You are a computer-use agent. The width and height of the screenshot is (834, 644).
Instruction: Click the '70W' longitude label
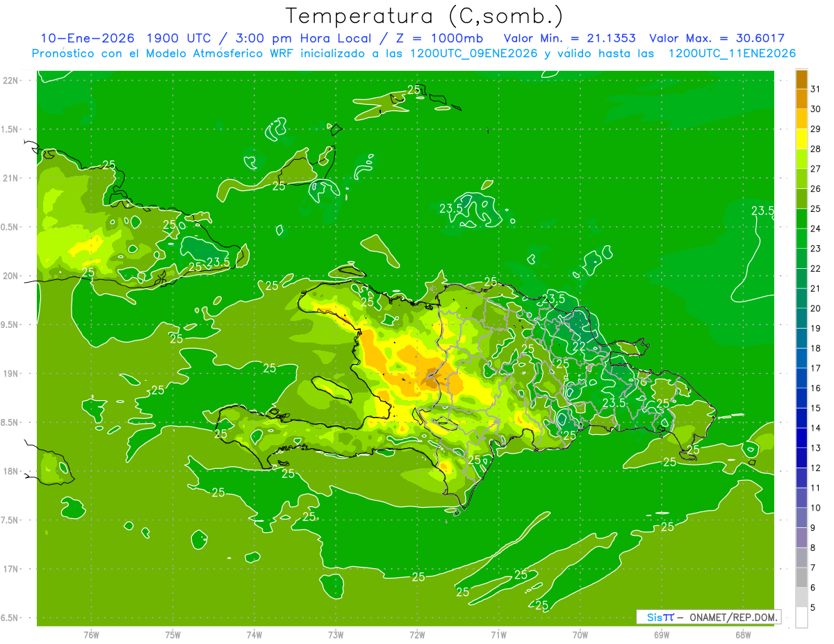(x=580, y=635)
